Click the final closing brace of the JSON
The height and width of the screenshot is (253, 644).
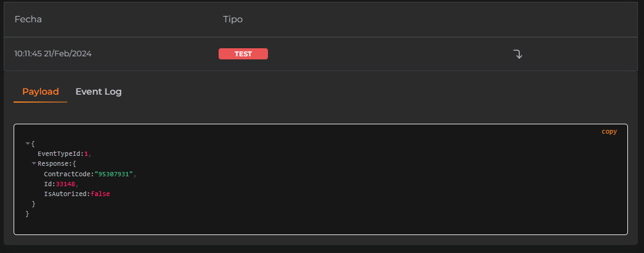pyautogui.click(x=27, y=213)
